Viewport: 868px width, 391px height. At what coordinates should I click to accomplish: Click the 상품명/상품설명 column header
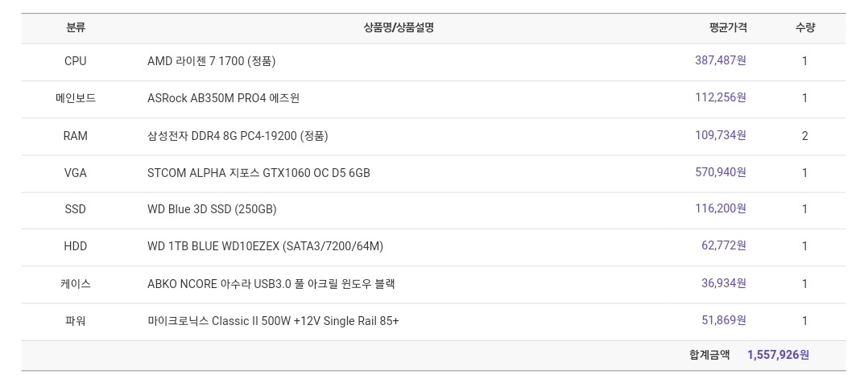tap(399, 27)
